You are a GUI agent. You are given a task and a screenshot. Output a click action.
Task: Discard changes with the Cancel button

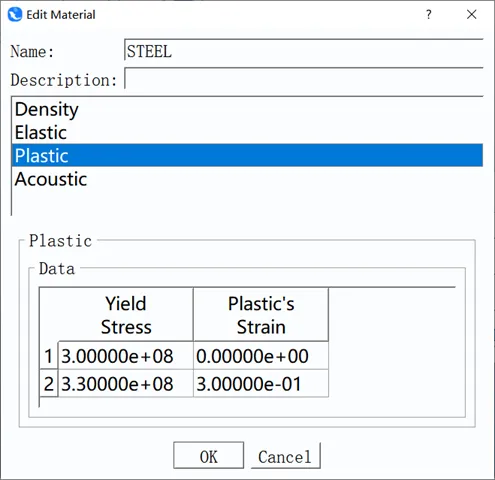coord(285,456)
